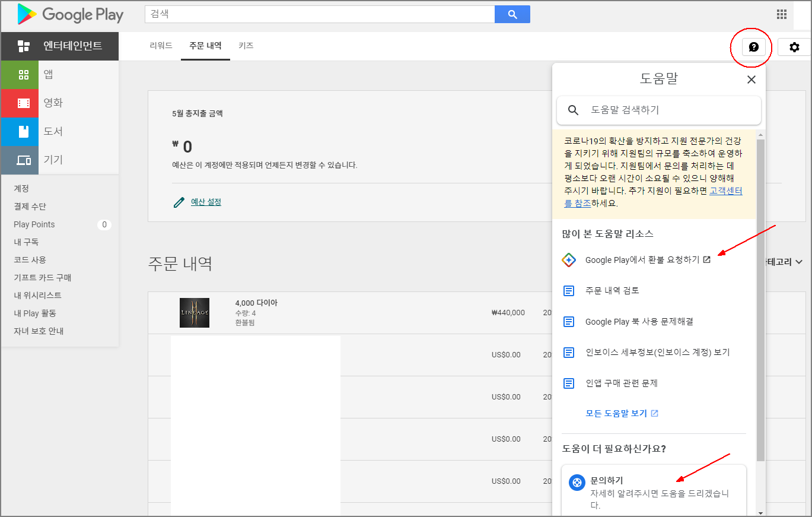This screenshot has height=517, width=812.
Task: Click the 5월 총지출 금액 label
Action: (x=198, y=113)
